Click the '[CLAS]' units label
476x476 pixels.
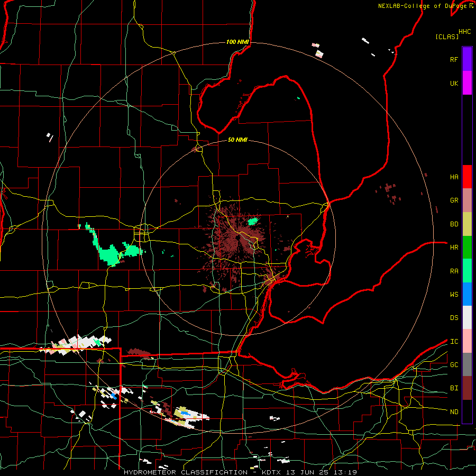coord(447,36)
